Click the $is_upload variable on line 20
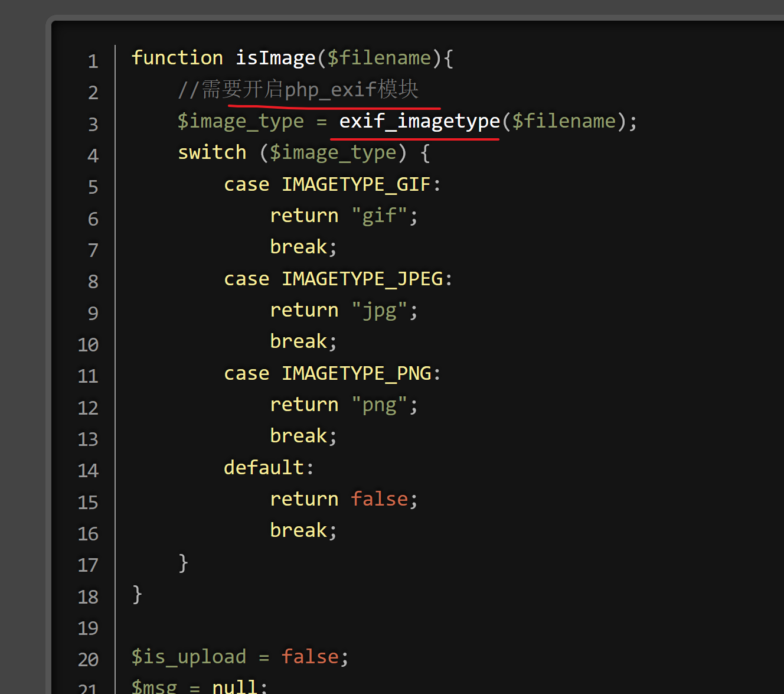 [189, 657]
